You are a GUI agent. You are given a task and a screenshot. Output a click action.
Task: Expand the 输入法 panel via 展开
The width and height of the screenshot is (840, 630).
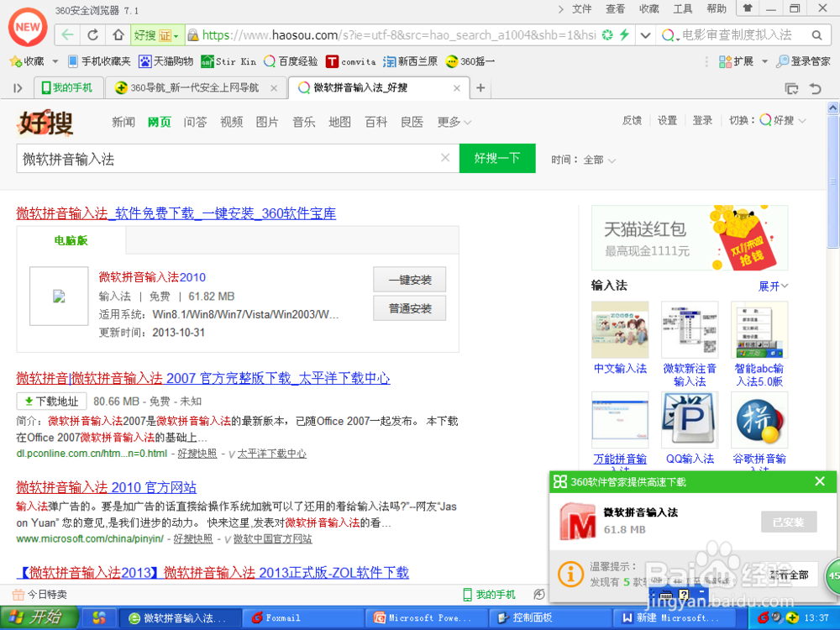(x=772, y=286)
